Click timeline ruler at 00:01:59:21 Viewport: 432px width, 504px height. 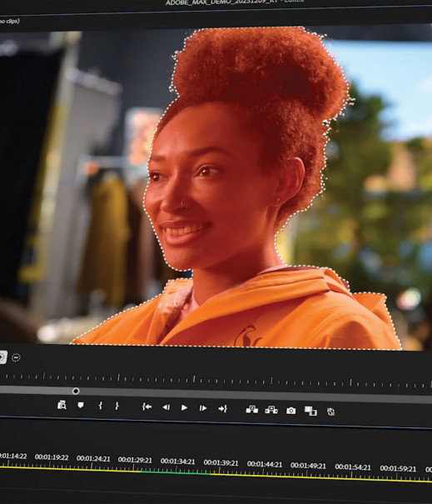[x=398, y=469]
